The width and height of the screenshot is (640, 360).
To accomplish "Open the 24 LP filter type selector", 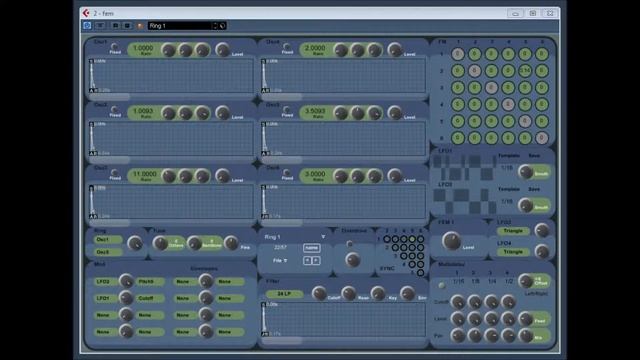I will point(284,294).
